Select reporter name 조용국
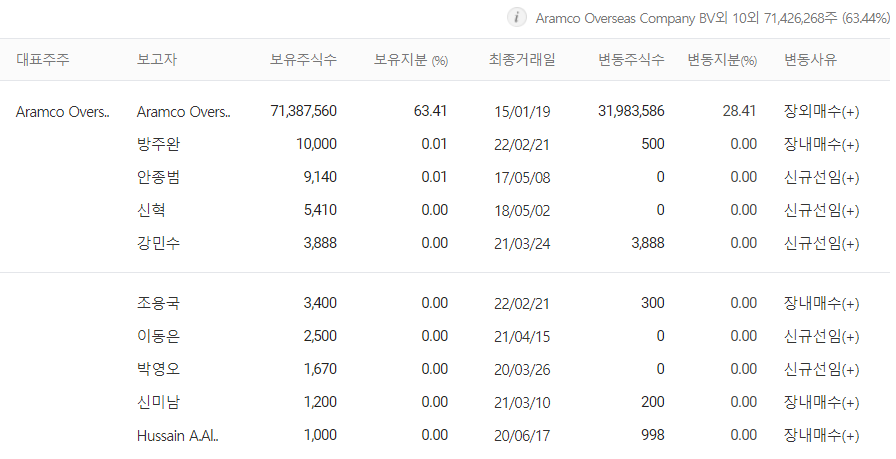This screenshot has height=459, width=896. (158, 303)
